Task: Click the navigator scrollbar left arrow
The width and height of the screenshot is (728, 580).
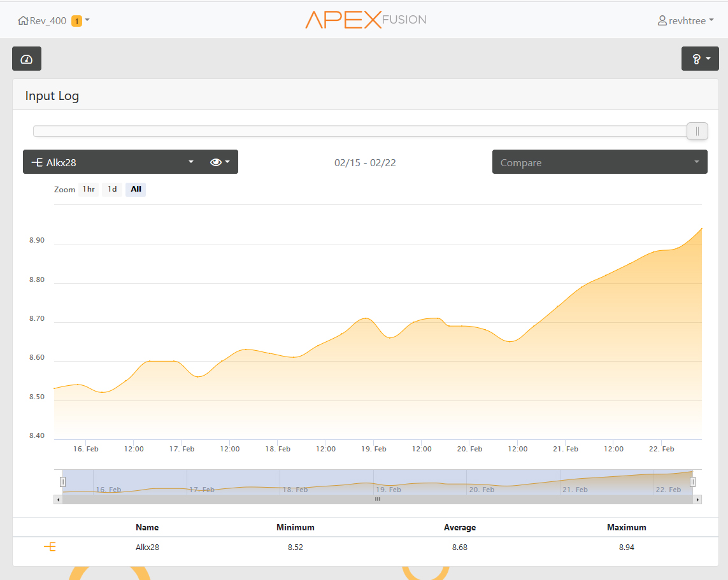Action: 58,500
